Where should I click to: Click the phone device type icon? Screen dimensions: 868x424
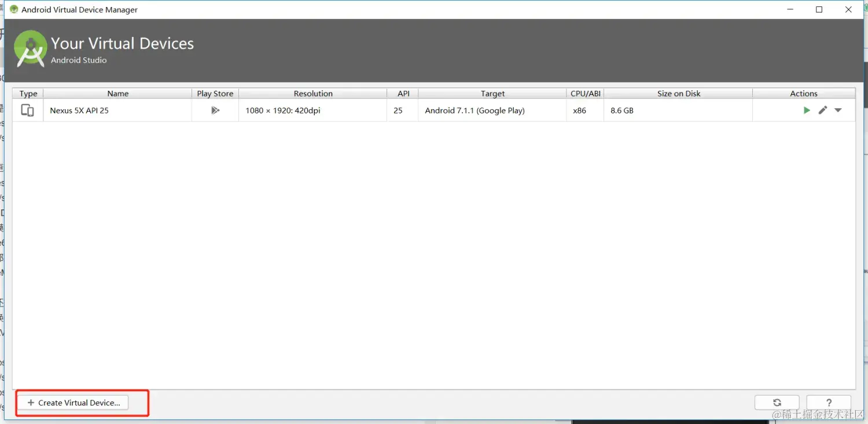[27, 110]
